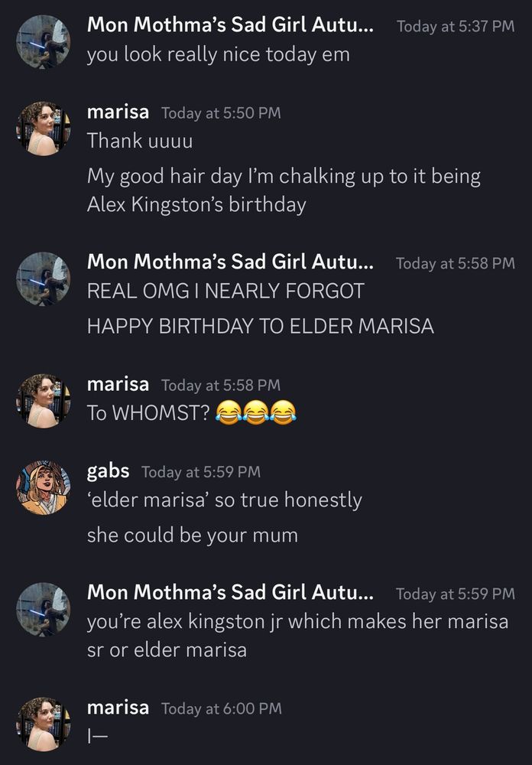Select the message 'you look really nice today em'
The image size is (532, 765).
[x=218, y=55]
